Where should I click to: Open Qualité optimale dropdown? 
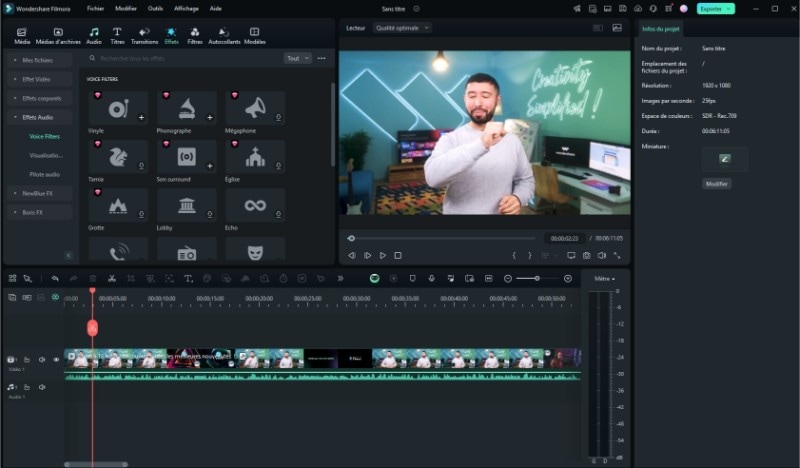coord(402,28)
